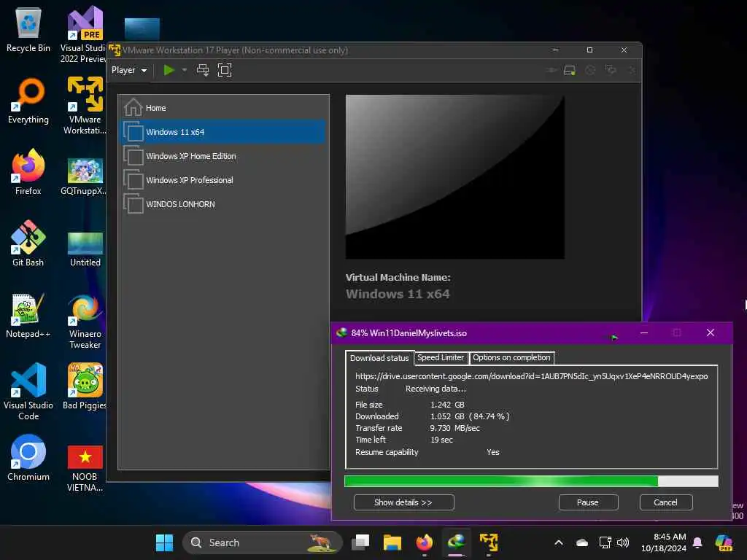Maximize the VMware Workstation Player window

[x=589, y=50]
